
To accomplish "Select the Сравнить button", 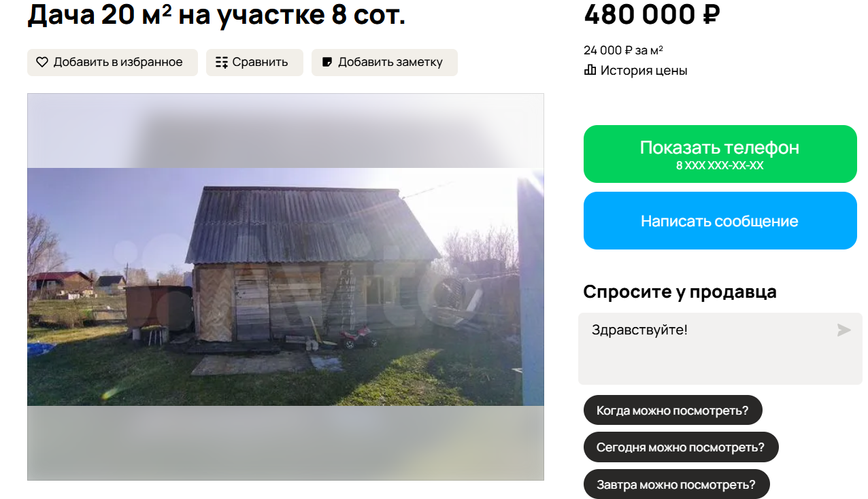I will point(254,63).
